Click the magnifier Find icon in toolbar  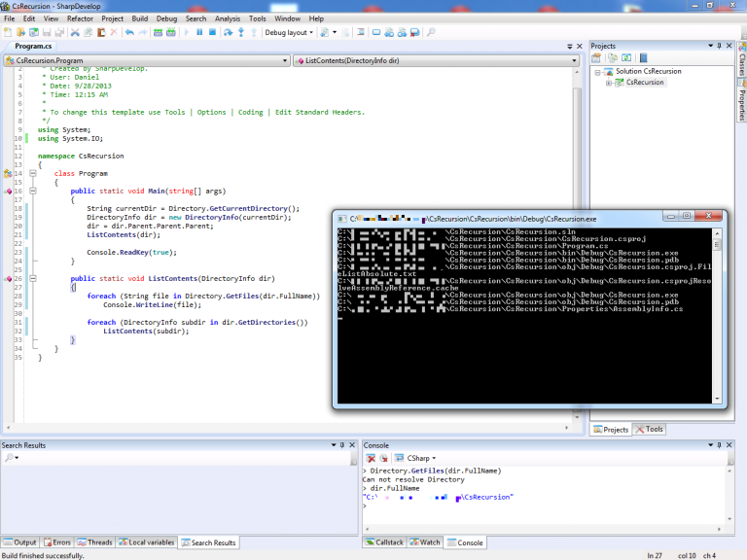point(431,32)
